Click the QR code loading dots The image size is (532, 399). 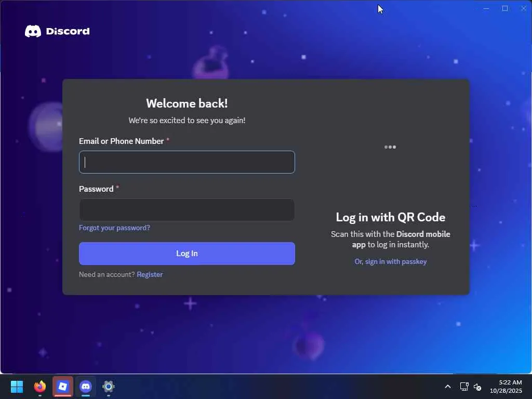pyautogui.click(x=390, y=147)
